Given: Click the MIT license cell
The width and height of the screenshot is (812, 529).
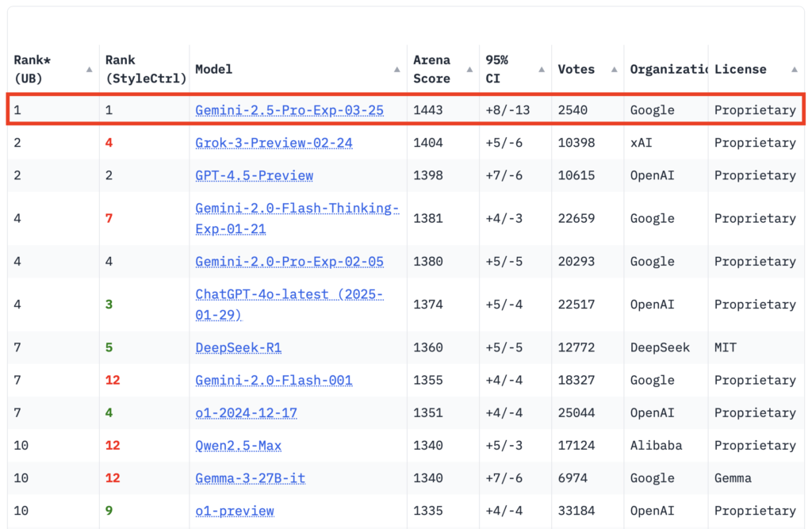Looking at the screenshot, I should tap(726, 347).
